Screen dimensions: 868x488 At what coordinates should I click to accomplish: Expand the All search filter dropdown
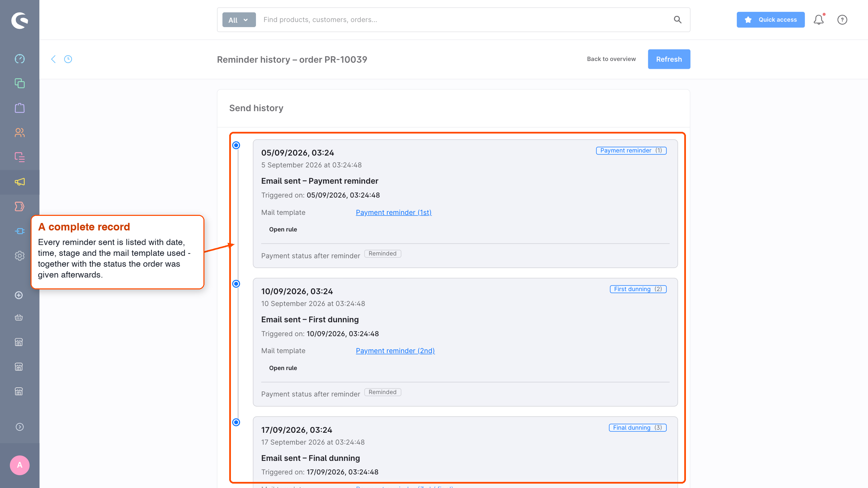point(239,20)
